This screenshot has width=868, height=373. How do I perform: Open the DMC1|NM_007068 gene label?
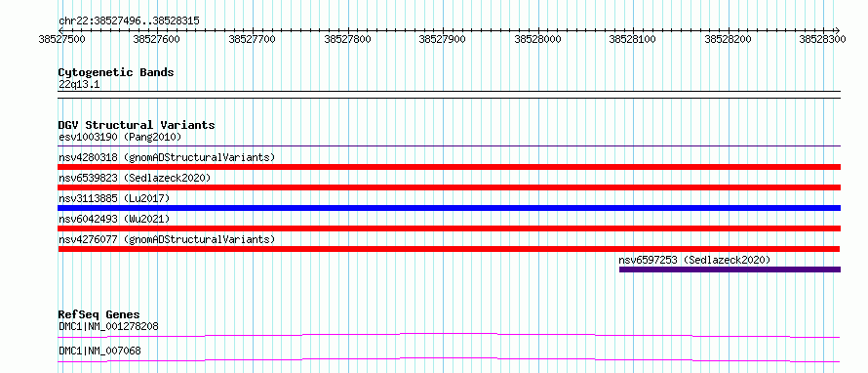tap(99, 351)
